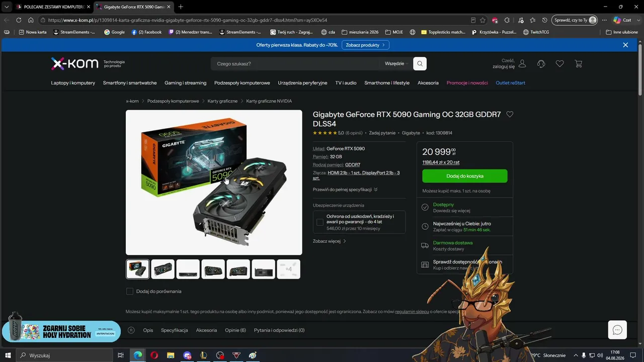Open the Paint taskbar icon
This screenshot has width=644, height=362.
[x=253, y=355]
